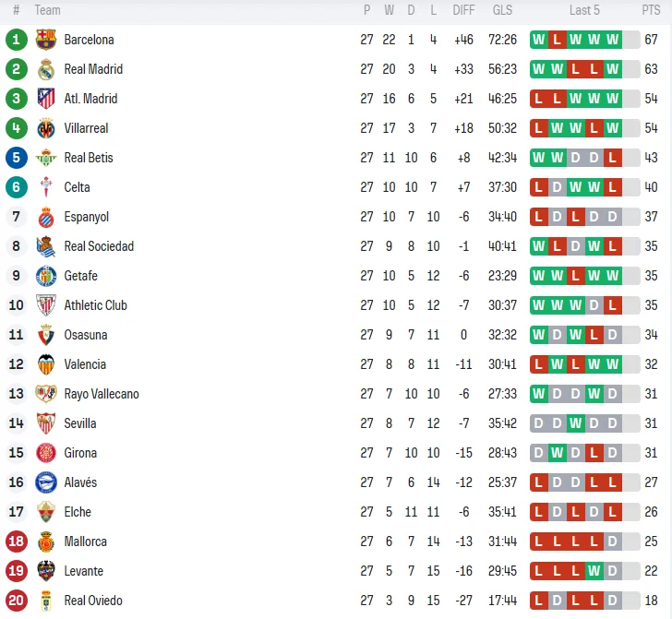Select the Villarreal yellow crest
This screenshot has width=672, height=619.
pyautogui.click(x=46, y=128)
